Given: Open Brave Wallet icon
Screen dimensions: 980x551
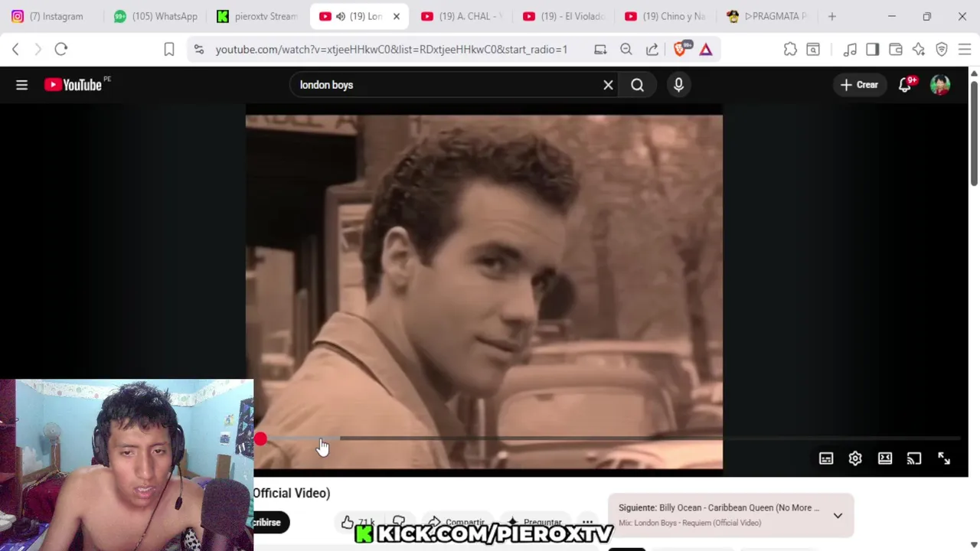Looking at the screenshot, I should pos(896,50).
